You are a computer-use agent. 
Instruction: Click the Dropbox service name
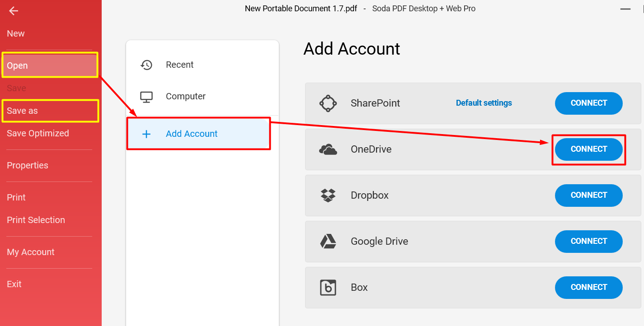pyautogui.click(x=370, y=196)
